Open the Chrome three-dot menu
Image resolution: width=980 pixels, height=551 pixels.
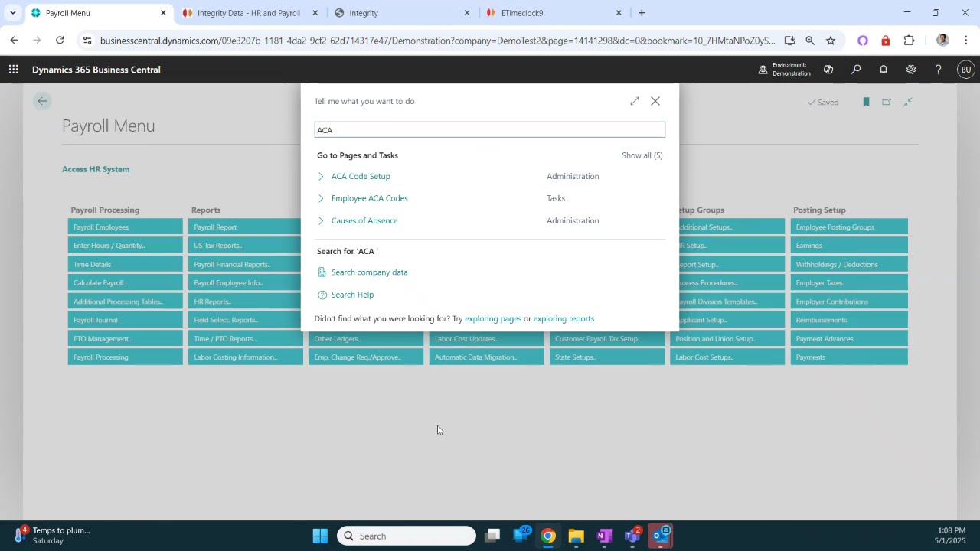[966, 41]
